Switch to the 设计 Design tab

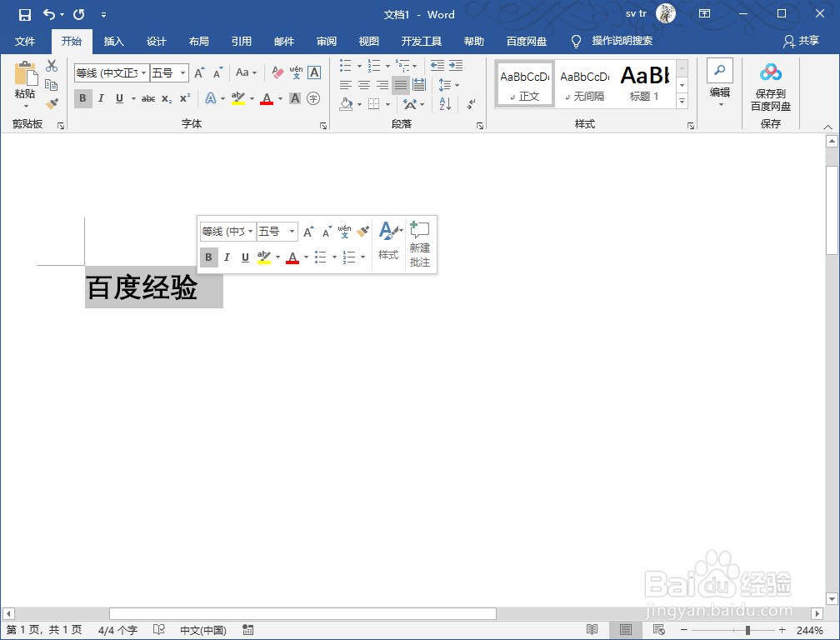pyautogui.click(x=157, y=41)
